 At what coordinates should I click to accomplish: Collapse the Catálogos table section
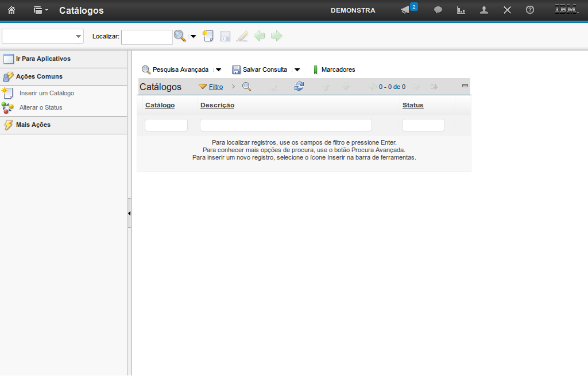(465, 86)
